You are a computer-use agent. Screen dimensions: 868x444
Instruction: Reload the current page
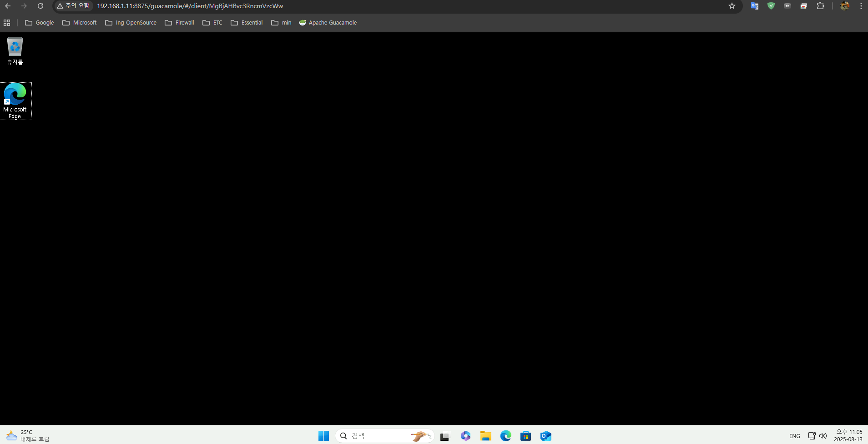pos(40,6)
